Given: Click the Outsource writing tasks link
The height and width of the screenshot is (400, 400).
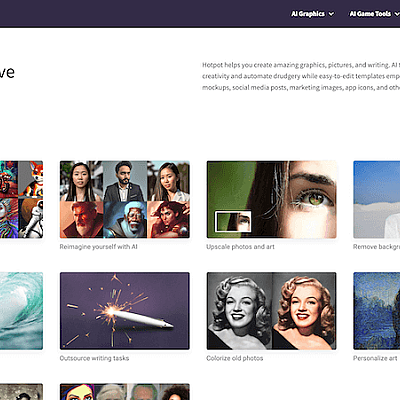Looking at the screenshot, I should [x=94, y=358].
